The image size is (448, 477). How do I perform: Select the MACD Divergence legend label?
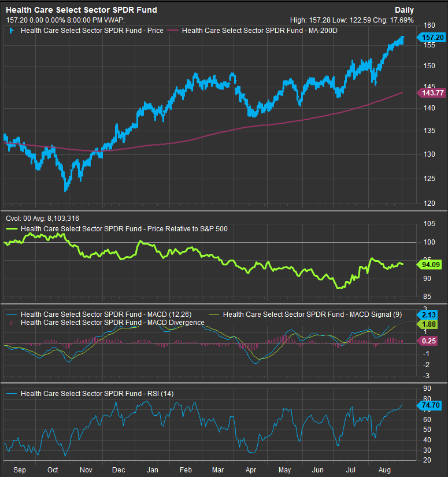pyautogui.click(x=113, y=323)
